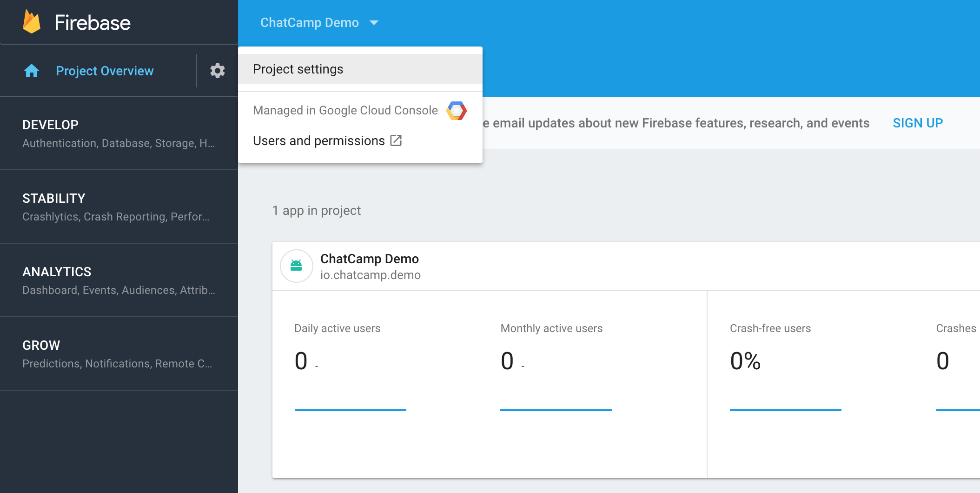Expand the ANALYTICS section
This screenshot has width=980, height=493.
[119, 280]
